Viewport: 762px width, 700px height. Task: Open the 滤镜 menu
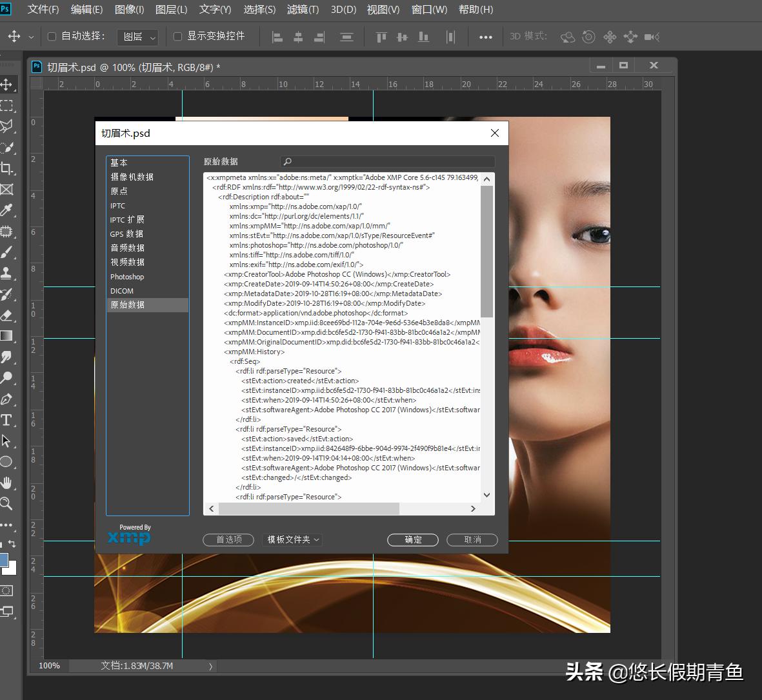click(302, 10)
